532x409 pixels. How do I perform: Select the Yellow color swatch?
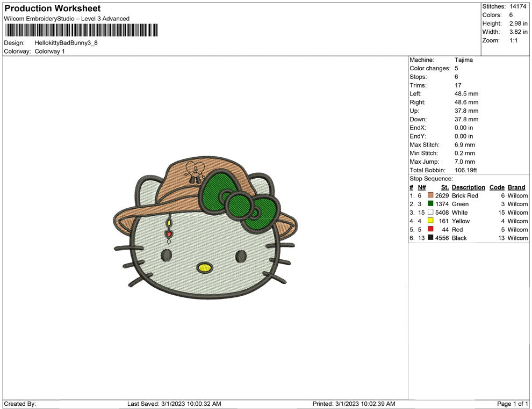pos(429,221)
